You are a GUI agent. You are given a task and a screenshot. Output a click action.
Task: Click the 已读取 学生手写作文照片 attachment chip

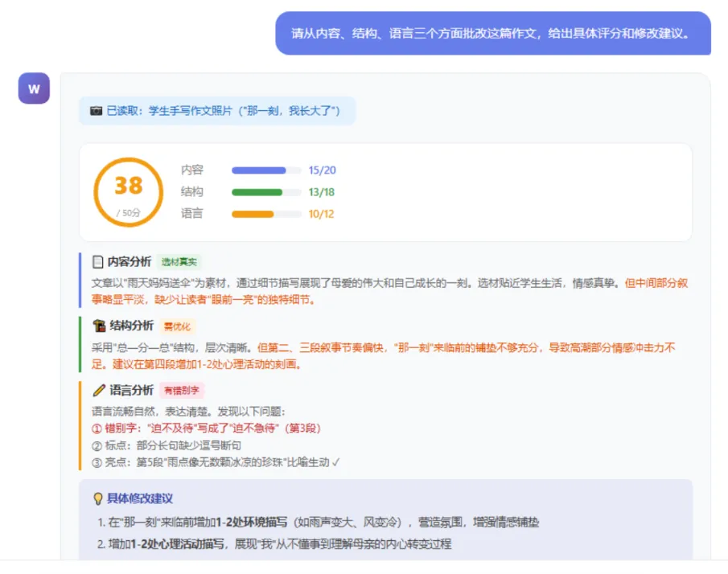coord(217,111)
